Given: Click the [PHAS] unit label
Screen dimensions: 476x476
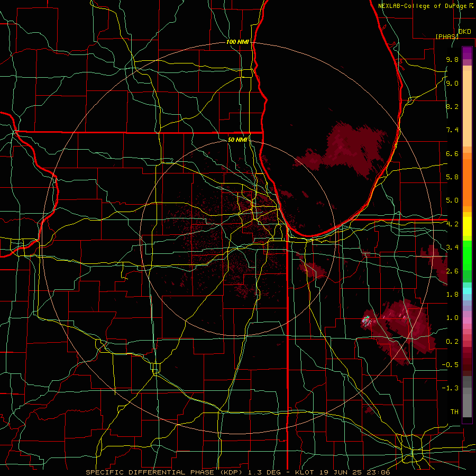Looking at the screenshot, I should click(447, 36).
